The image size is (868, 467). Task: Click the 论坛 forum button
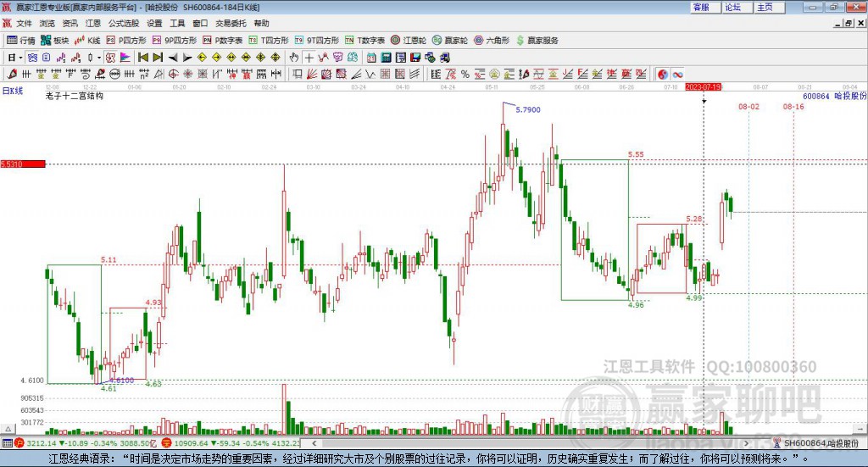point(737,7)
